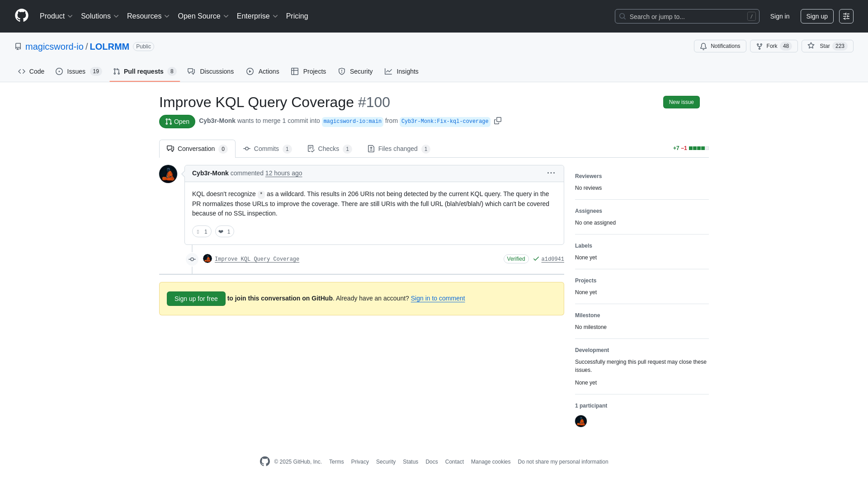Open commit hash a1d0941
Image resolution: width=868 pixels, height=488 pixels.
coord(552,259)
